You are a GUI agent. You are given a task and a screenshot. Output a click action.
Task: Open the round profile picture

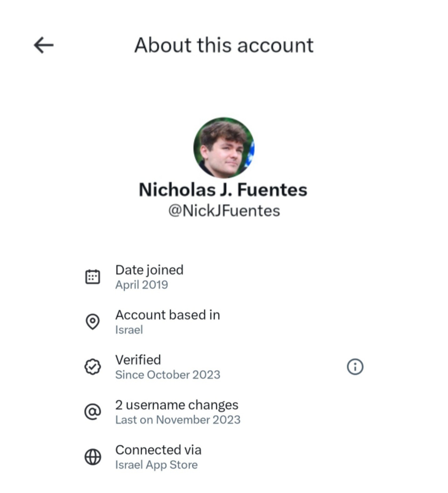click(224, 148)
